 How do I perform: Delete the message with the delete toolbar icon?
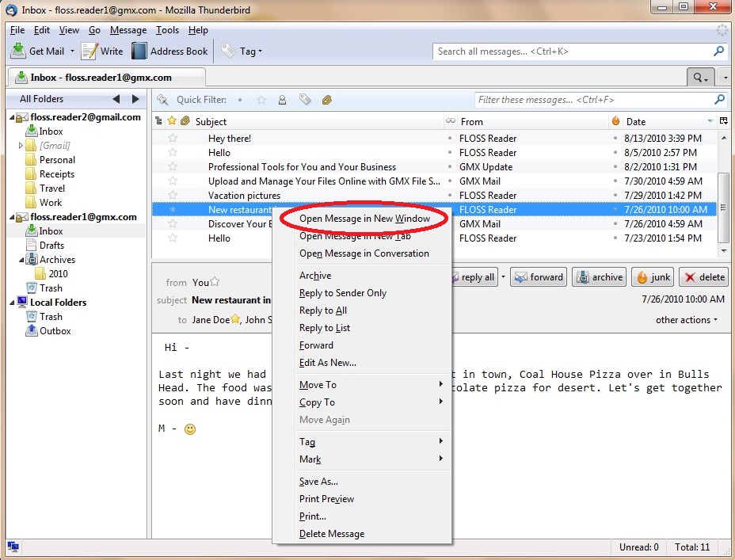[703, 277]
